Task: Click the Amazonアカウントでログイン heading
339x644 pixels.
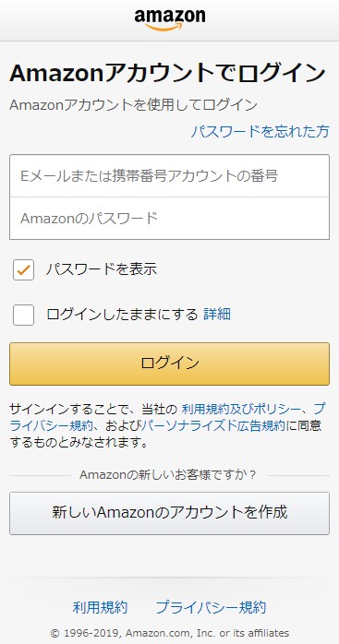Action: (167, 74)
